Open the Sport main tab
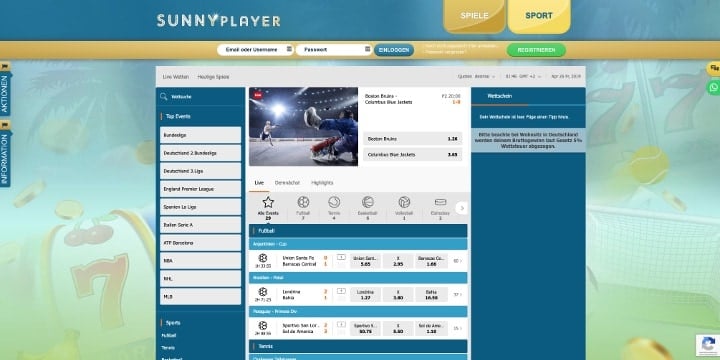720x360 pixels. (539, 16)
